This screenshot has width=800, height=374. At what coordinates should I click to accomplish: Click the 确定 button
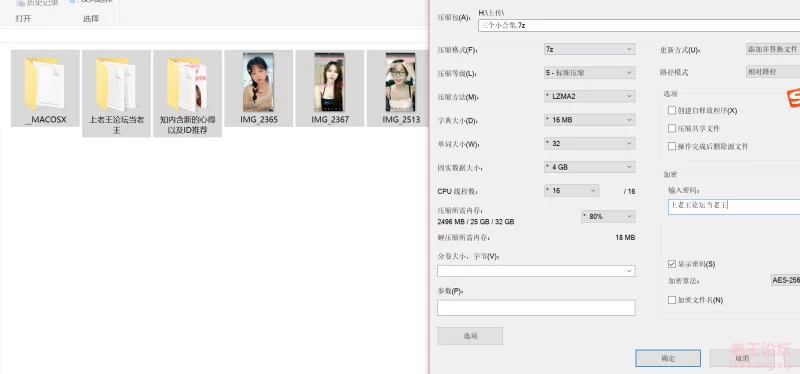(x=668, y=358)
